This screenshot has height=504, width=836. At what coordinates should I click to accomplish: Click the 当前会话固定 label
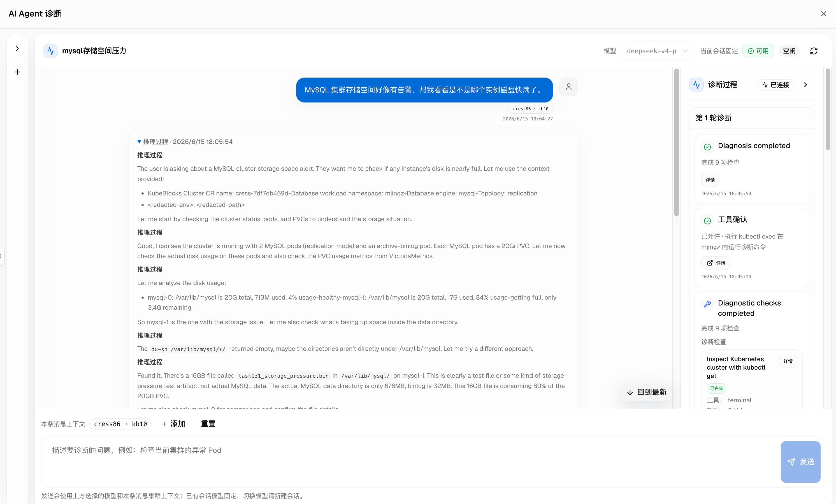[x=719, y=51]
